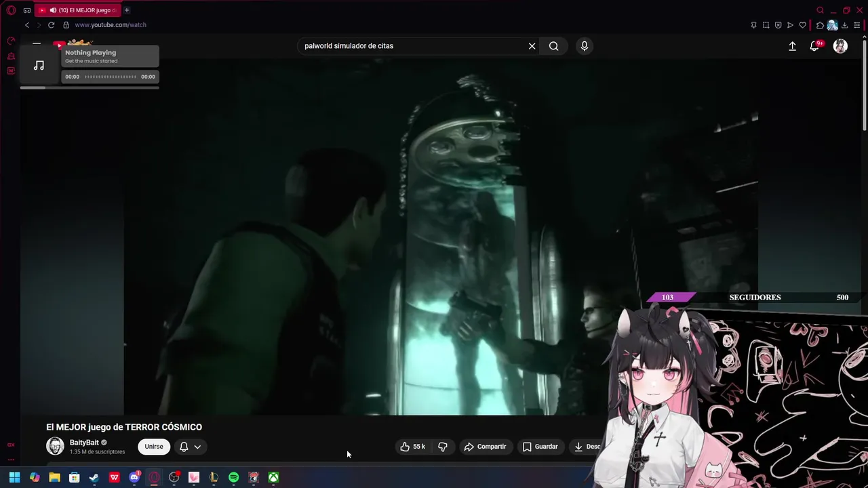Click the www.youtube.com/watch address bar
Image resolution: width=868 pixels, height=488 pixels.
111,25
